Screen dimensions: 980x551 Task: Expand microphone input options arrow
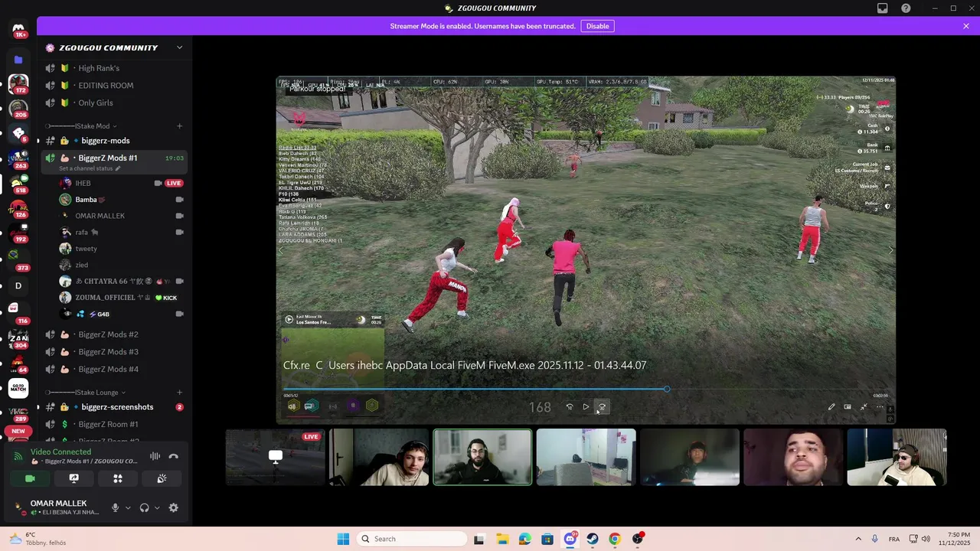pos(128,507)
